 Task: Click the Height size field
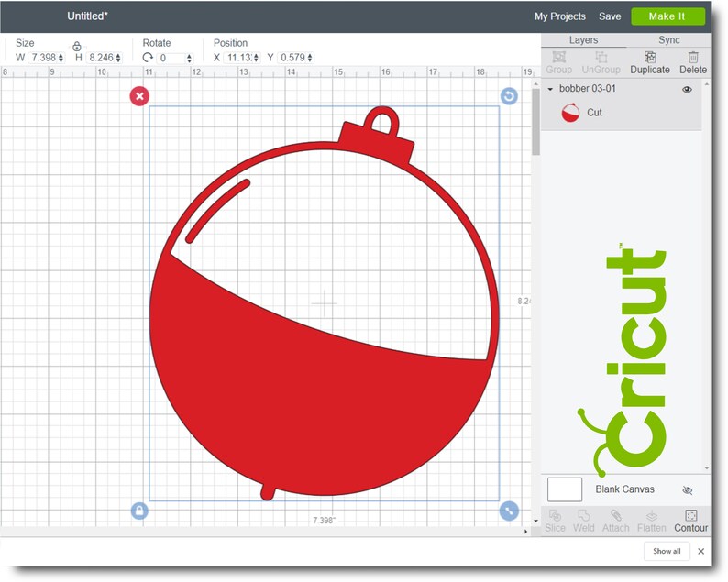pyautogui.click(x=101, y=58)
